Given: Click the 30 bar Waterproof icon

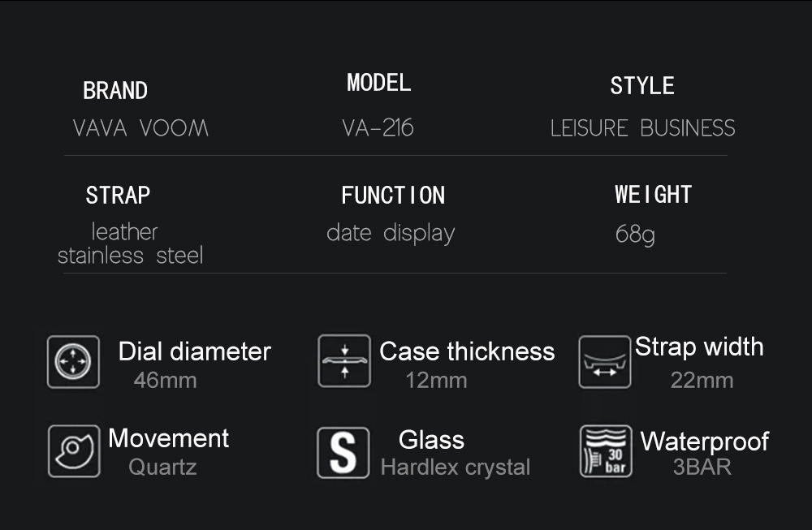Looking at the screenshot, I should pos(605,451).
